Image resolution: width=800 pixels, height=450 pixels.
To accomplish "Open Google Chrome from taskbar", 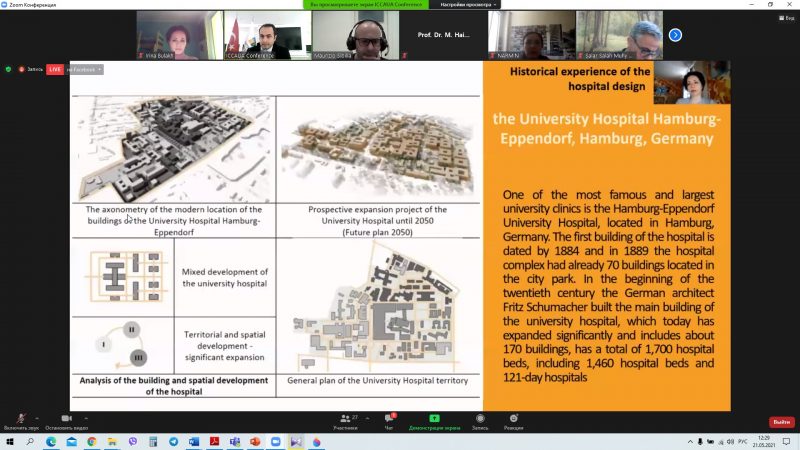I will [92, 441].
